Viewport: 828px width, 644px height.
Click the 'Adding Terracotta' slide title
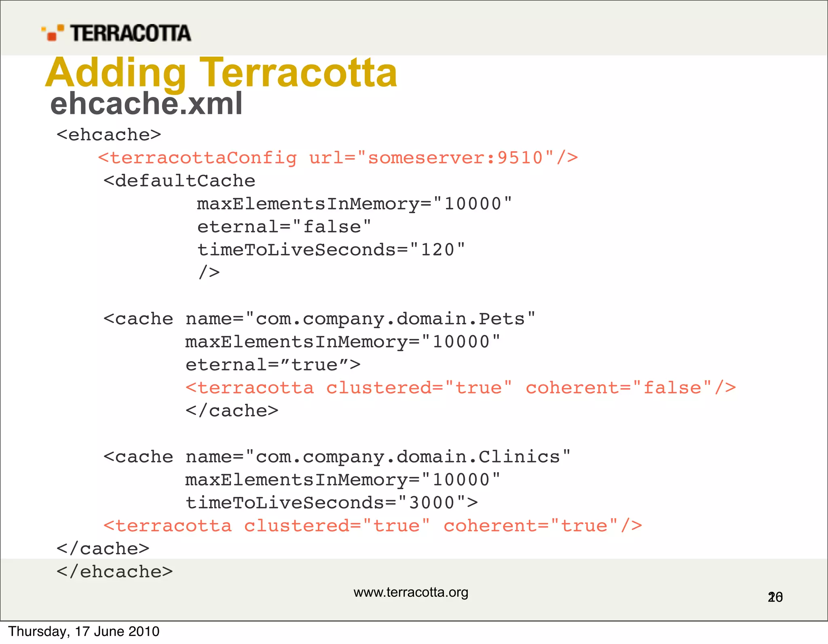coord(221,73)
